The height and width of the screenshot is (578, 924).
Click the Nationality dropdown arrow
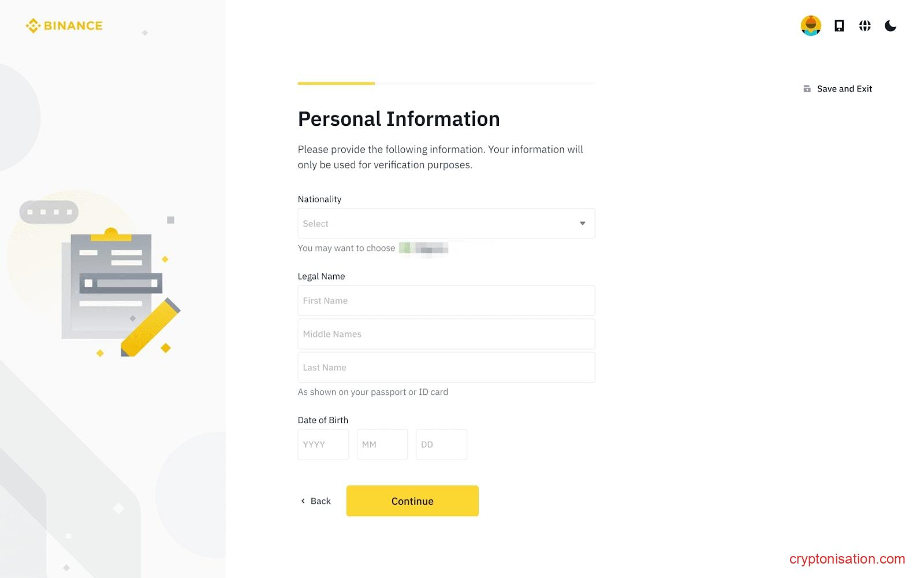click(583, 224)
